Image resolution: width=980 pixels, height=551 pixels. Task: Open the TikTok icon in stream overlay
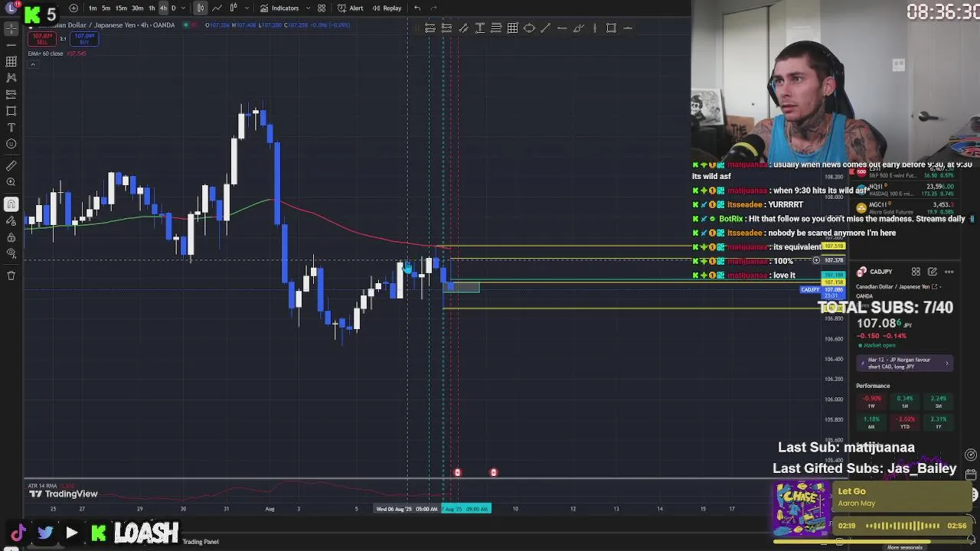[x=18, y=533]
